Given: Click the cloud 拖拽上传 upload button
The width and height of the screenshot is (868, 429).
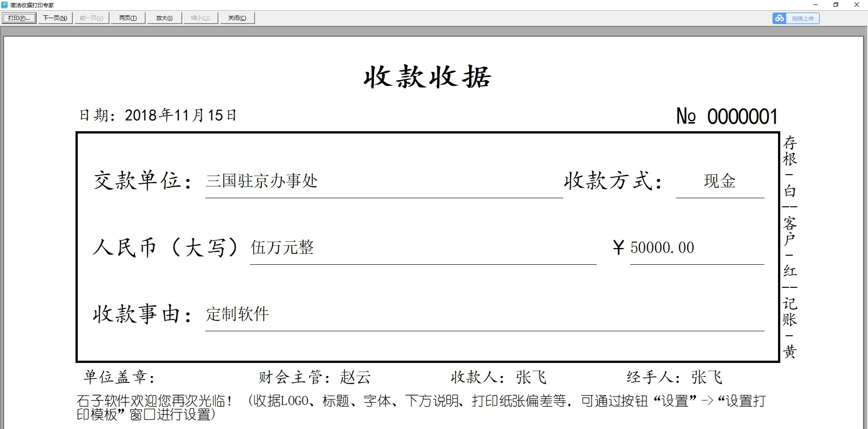Looking at the screenshot, I should click(x=796, y=18).
